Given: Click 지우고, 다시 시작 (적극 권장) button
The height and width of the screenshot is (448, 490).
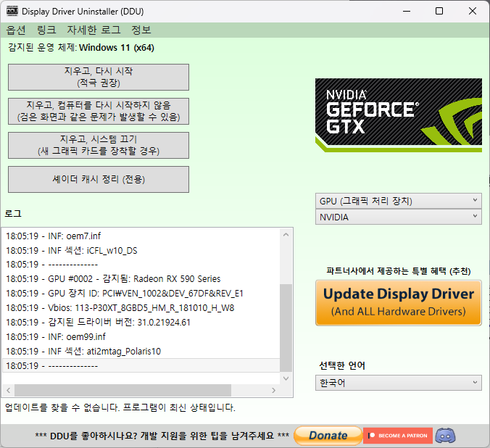Looking at the screenshot, I should click(99, 78).
